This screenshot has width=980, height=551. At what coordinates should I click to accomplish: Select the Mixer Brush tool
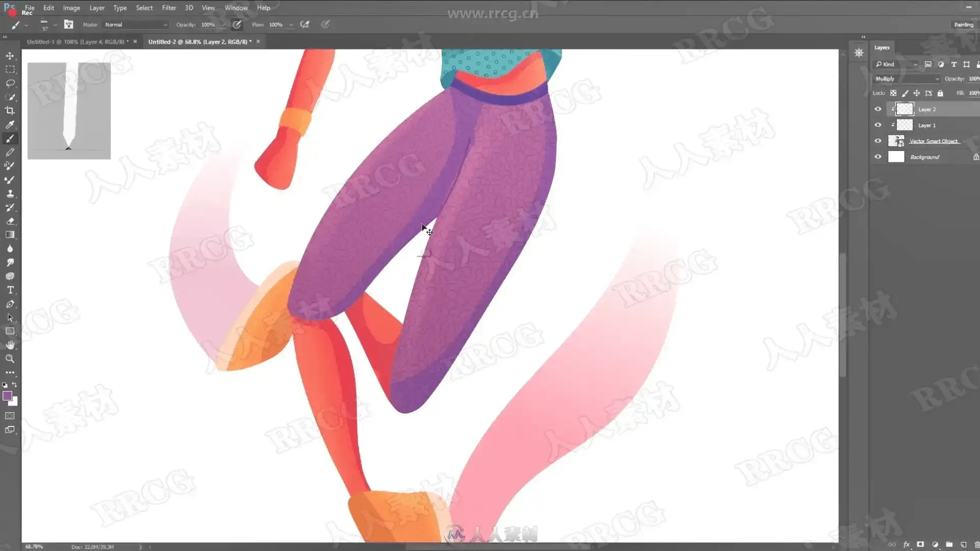click(10, 180)
